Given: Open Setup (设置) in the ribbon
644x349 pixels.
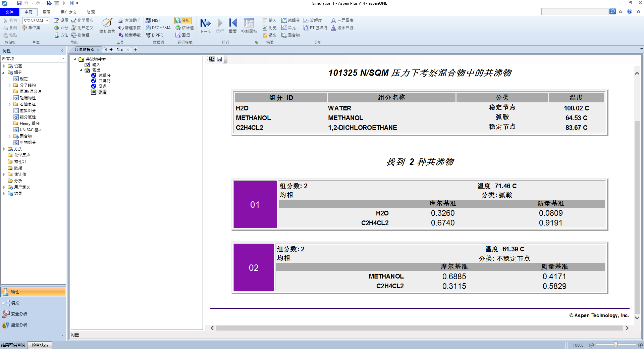Looking at the screenshot, I should pyautogui.click(x=61, y=20).
